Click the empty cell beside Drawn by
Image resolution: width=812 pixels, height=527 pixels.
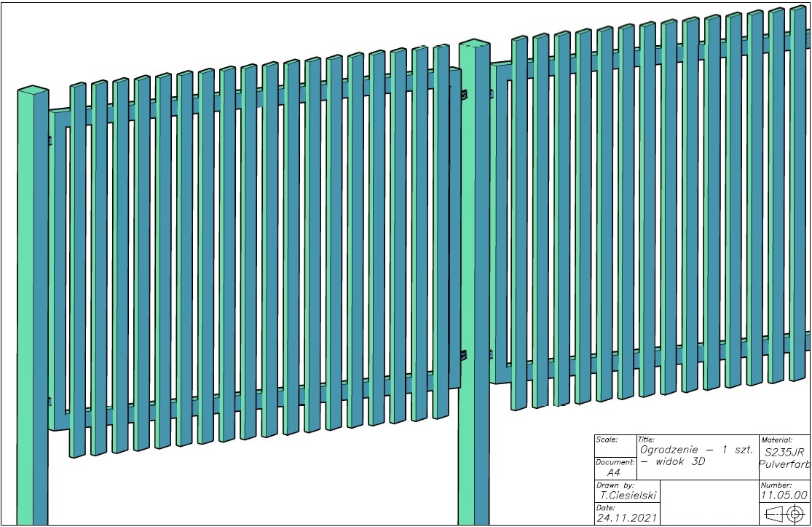click(709, 502)
